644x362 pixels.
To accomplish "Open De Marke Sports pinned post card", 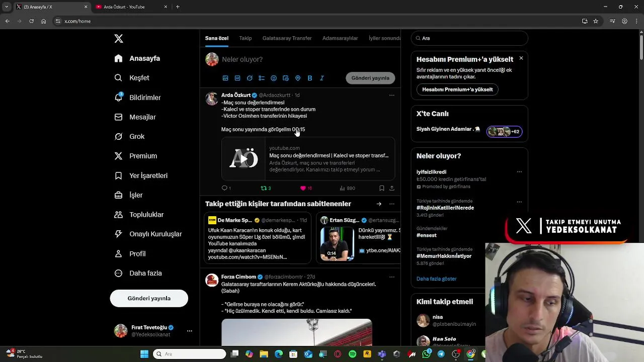I will point(258,238).
